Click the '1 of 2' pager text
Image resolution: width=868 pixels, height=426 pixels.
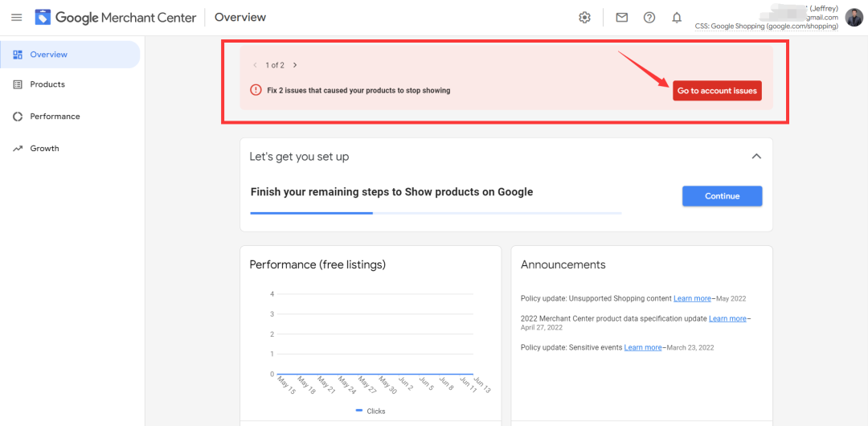275,65
